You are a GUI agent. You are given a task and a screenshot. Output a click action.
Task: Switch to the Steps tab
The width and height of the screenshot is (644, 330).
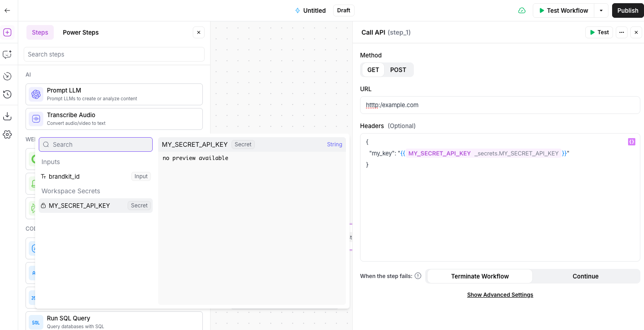coord(40,32)
